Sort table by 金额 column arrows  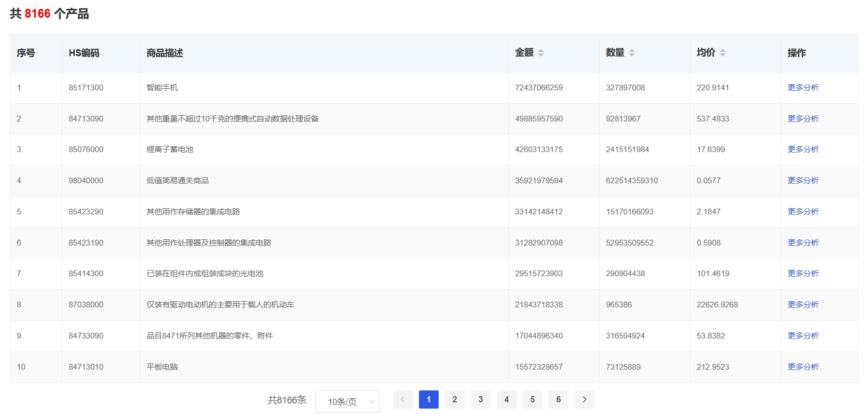(541, 53)
